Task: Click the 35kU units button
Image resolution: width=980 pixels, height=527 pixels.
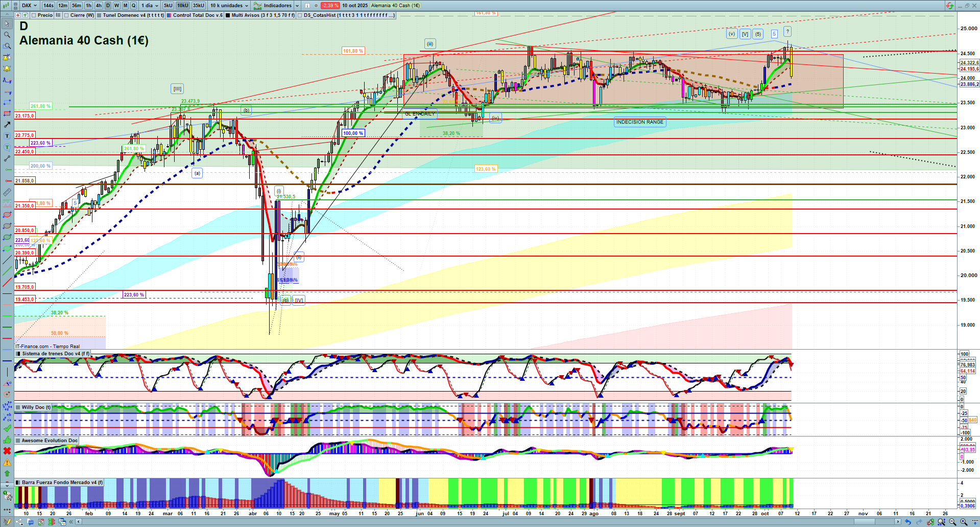Action: click(x=198, y=6)
